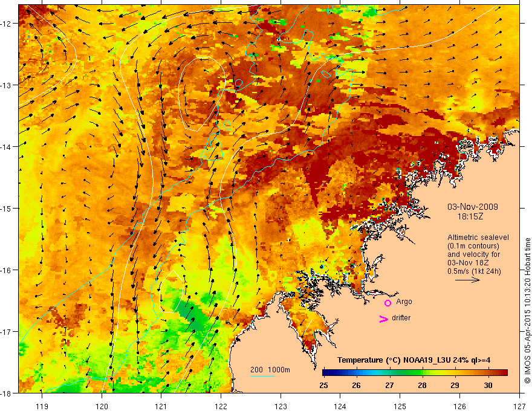Click the colorbar tick label '29'
532x411 pixels.
pos(455,385)
